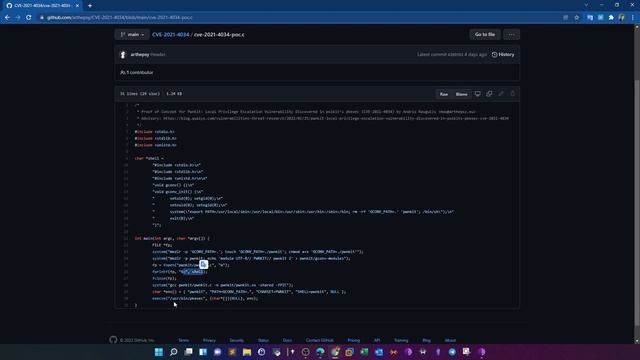Open File Explorer from the taskbar

pos(247,352)
